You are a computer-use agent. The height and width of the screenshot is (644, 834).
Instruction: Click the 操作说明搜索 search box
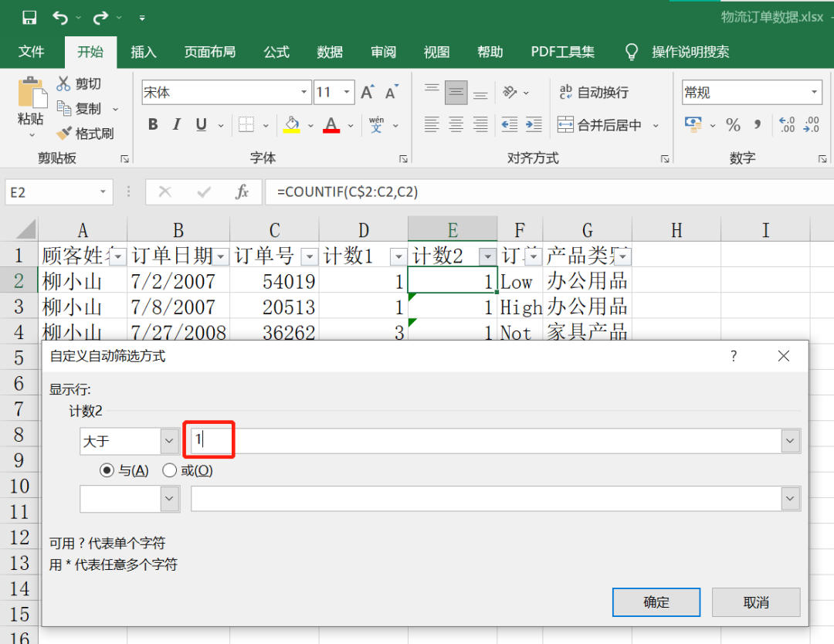point(690,52)
